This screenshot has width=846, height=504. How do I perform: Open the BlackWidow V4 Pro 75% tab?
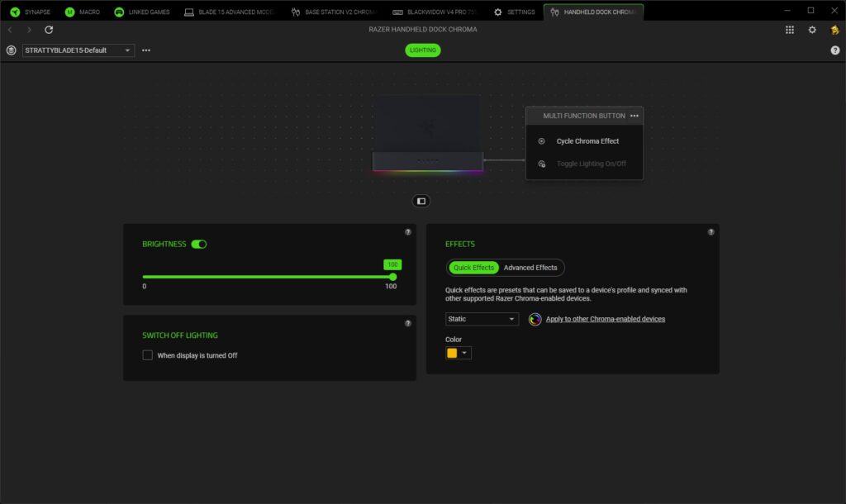click(x=435, y=12)
